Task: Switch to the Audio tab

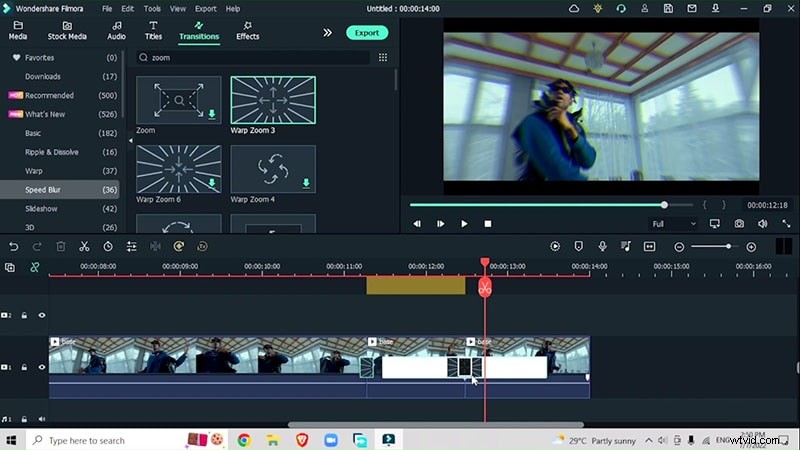Action: [116, 31]
